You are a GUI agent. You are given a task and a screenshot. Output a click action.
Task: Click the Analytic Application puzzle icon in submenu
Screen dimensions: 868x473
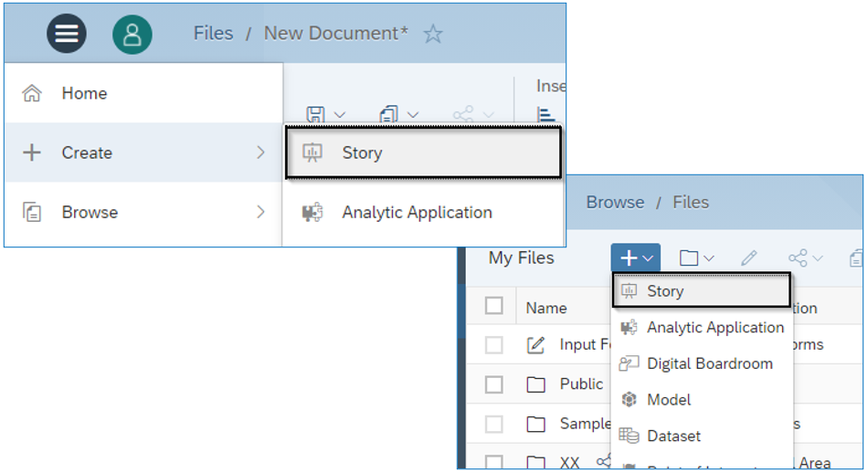click(312, 213)
